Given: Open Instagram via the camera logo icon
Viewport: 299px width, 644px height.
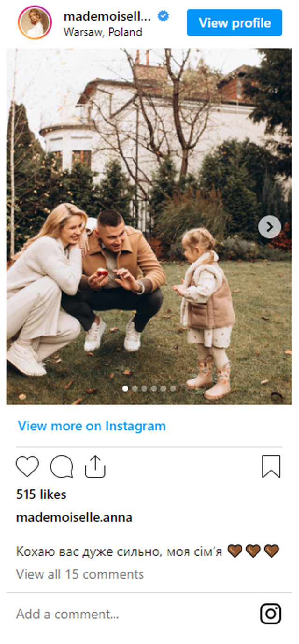Looking at the screenshot, I should point(271,614).
